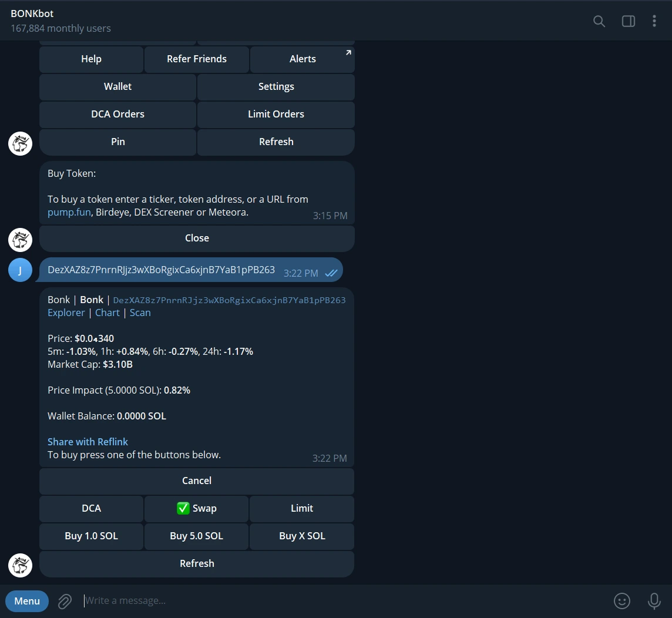Switch to Limit order mode

[x=301, y=509]
